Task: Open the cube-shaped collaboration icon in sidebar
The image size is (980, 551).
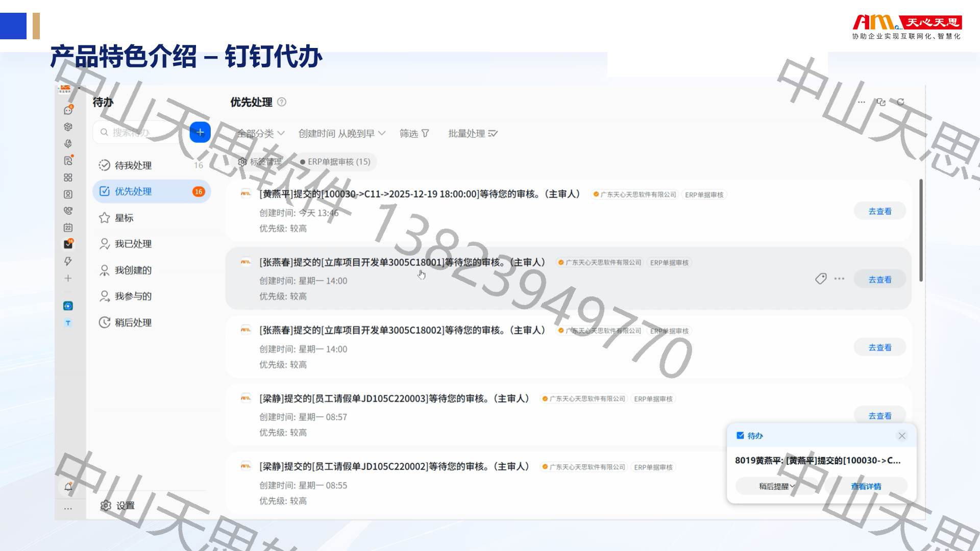Action: click(68, 127)
